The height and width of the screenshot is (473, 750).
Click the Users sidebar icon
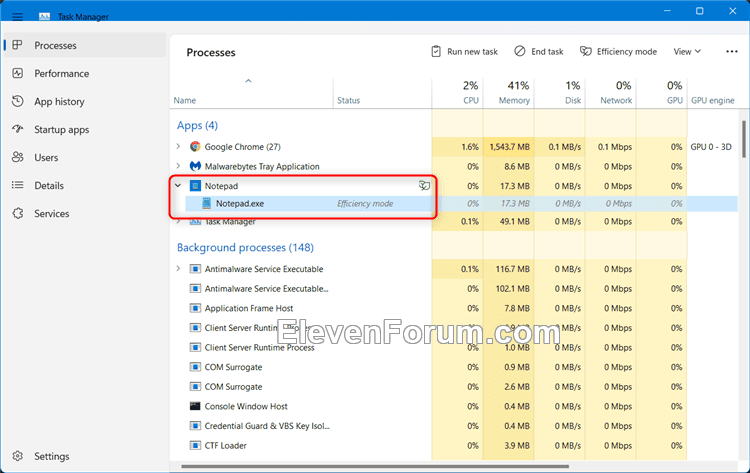18,157
